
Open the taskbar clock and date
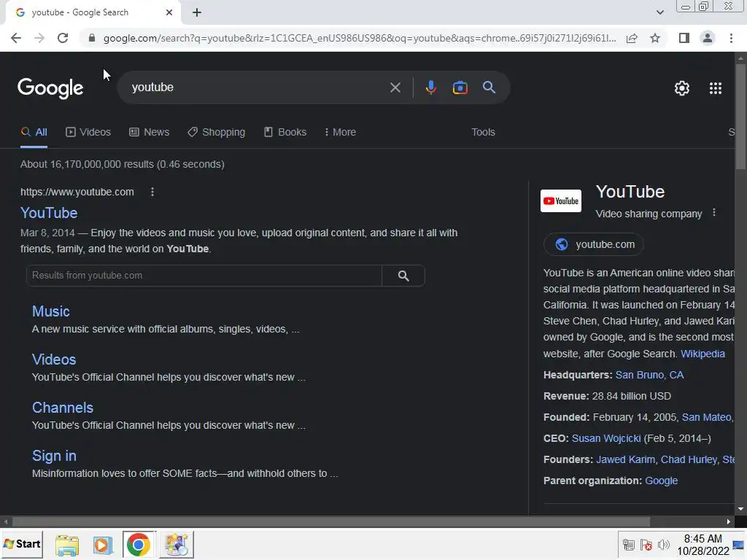coord(703,545)
